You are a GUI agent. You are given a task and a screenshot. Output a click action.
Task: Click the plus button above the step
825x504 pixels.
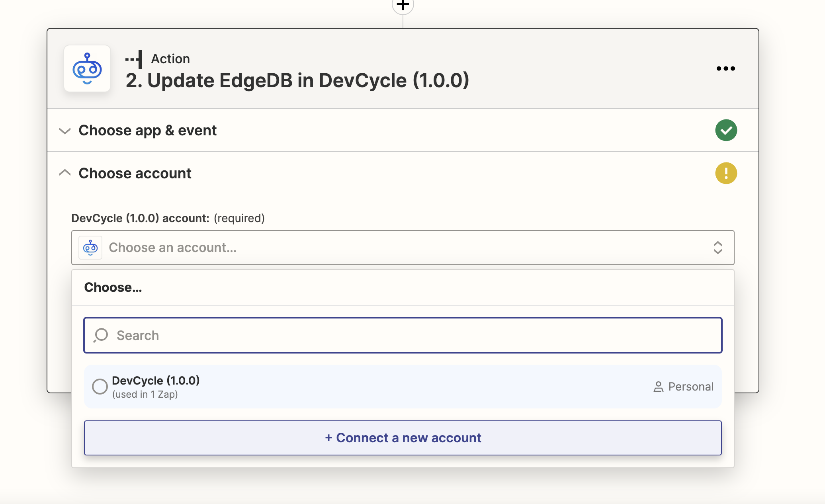(402, 5)
